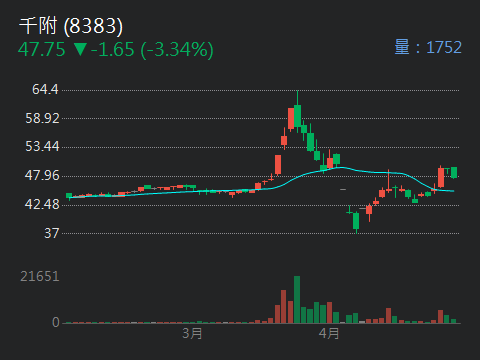
Task: Click the last green candlestick on the right
Action: coord(454,172)
